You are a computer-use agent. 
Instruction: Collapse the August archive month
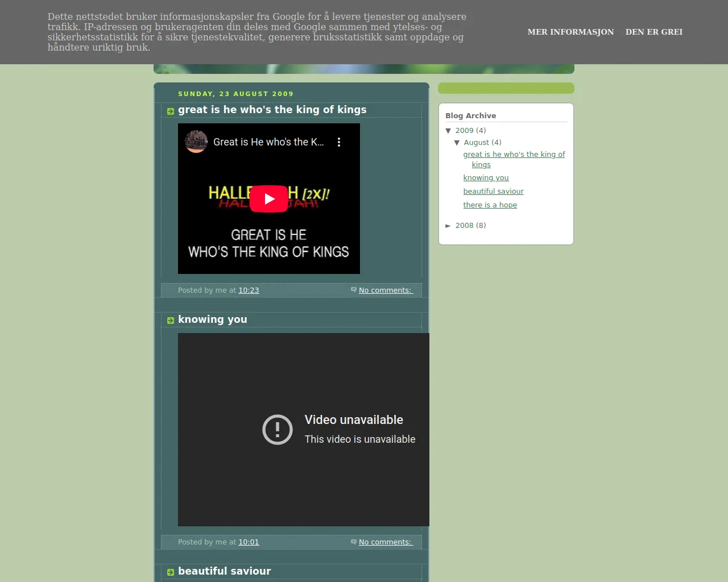pos(457,143)
